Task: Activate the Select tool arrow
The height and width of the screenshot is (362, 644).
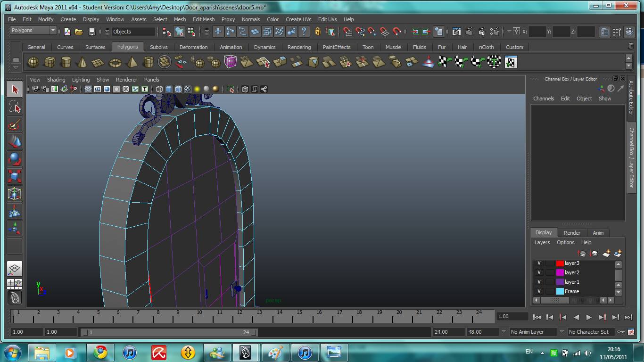Action: click(15, 90)
